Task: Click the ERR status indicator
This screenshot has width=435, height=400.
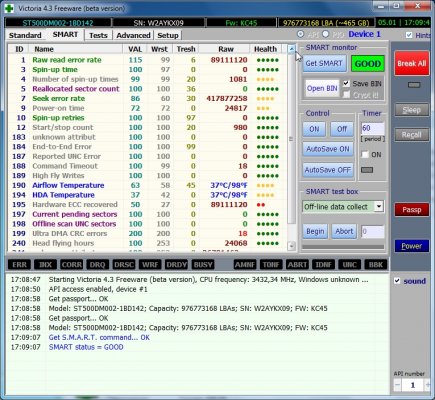Action: coord(19,265)
